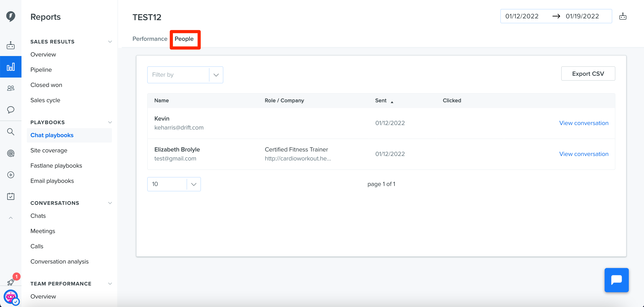This screenshot has width=644, height=307.
Task: Select the Reports bar chart icon
Action: click(11, 67)
